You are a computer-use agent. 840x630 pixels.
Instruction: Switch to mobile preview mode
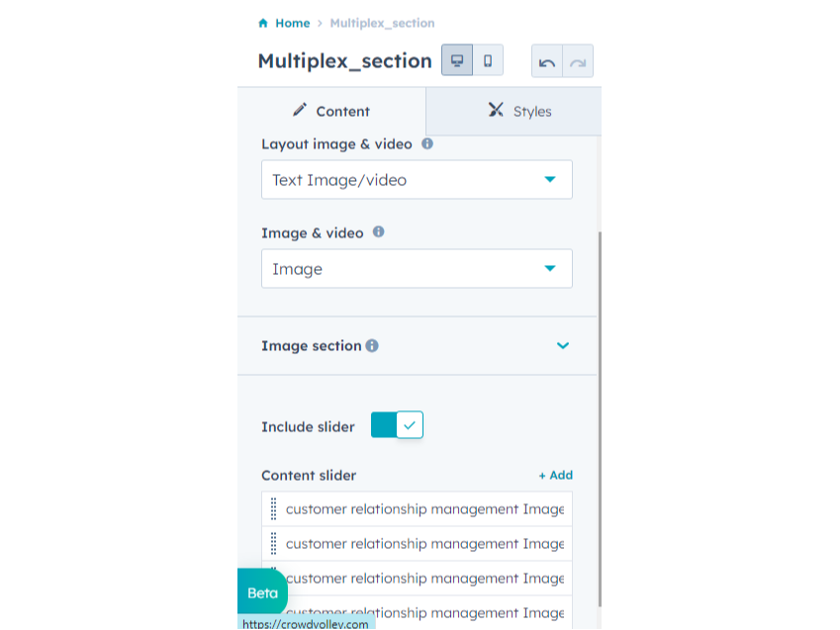[x=488, y=60]
